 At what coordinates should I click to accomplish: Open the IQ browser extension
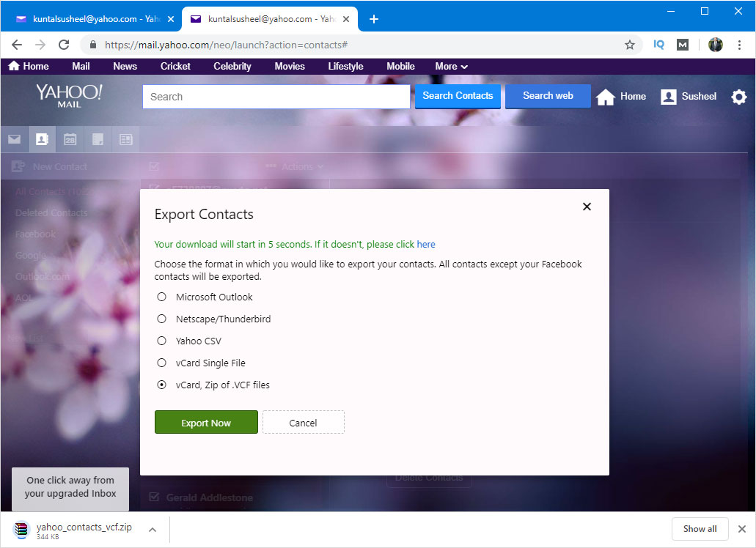(x=658, y=45)
